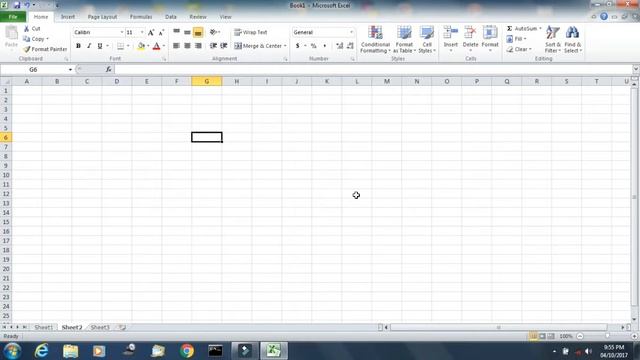
Task: Align text right in cell
Action: click(x=198, y=46)
